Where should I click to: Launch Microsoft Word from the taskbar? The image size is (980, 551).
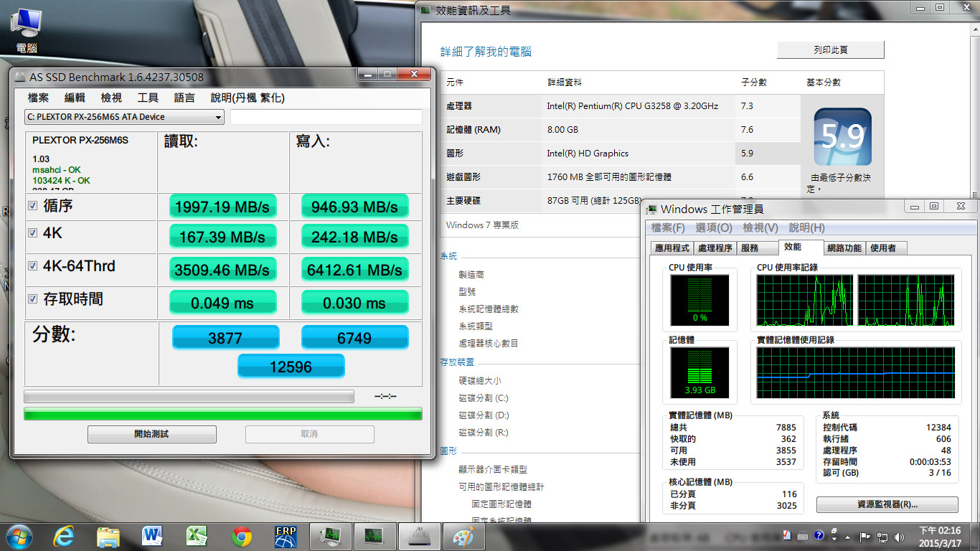click(152, 536)
